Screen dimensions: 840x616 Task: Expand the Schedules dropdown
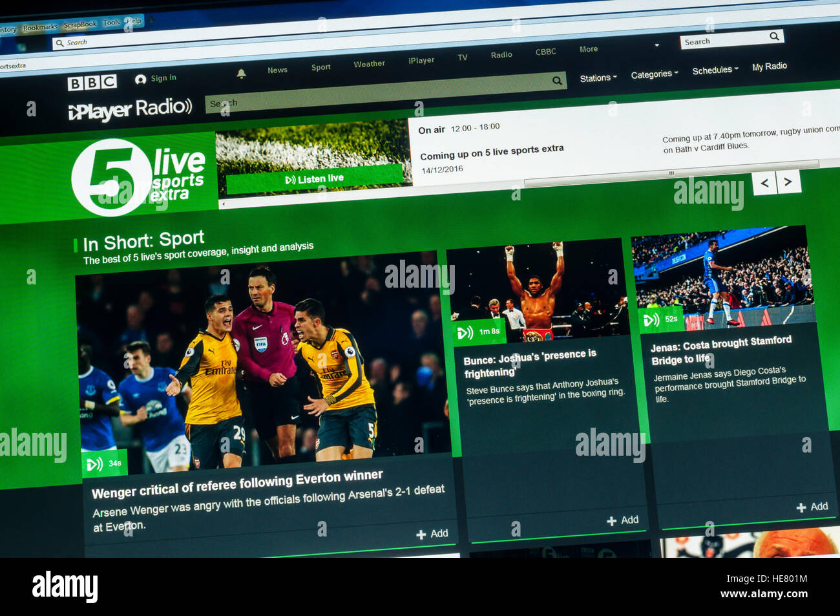coord(715,70)
